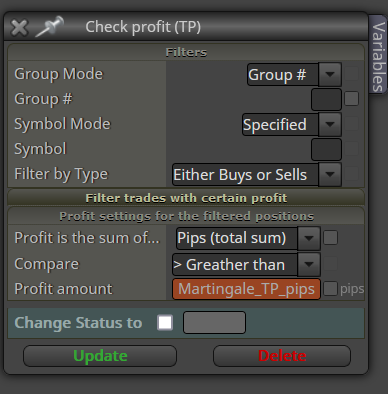Toggle checkbox next to Pips (total sum)
The width and height of the screenshot is (388, 394).
point(330,238)
